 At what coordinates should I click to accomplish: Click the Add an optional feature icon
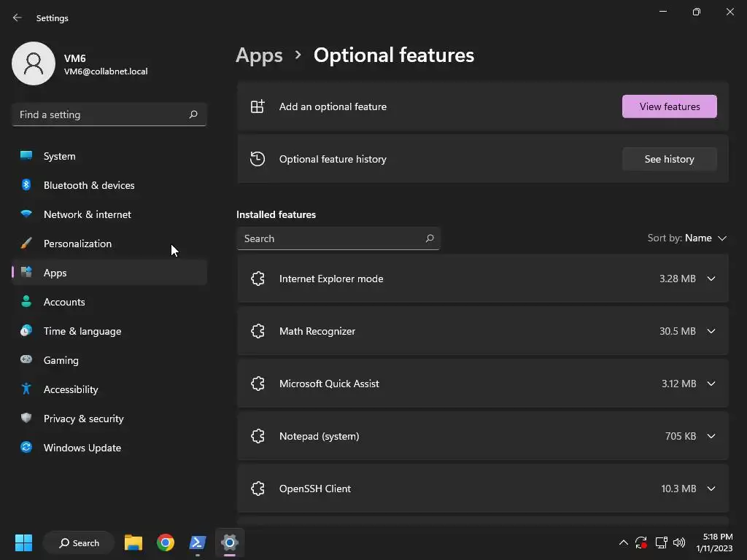click(x=258, y=106)
